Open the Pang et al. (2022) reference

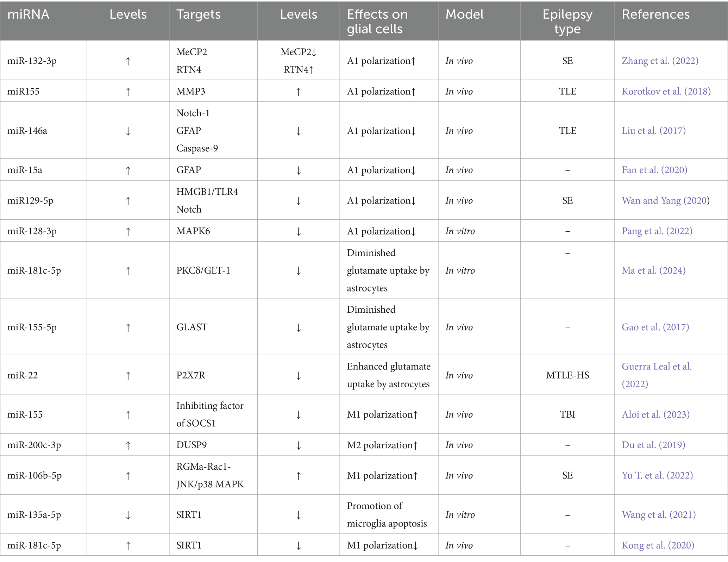(657, 231)
